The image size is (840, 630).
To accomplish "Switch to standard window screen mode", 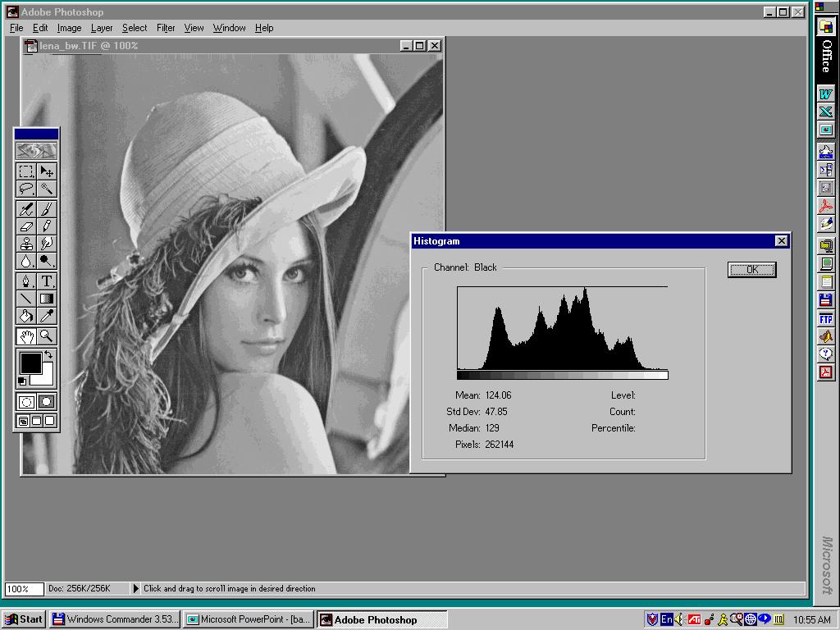I will pyautogui.click(x=23, y=421).
